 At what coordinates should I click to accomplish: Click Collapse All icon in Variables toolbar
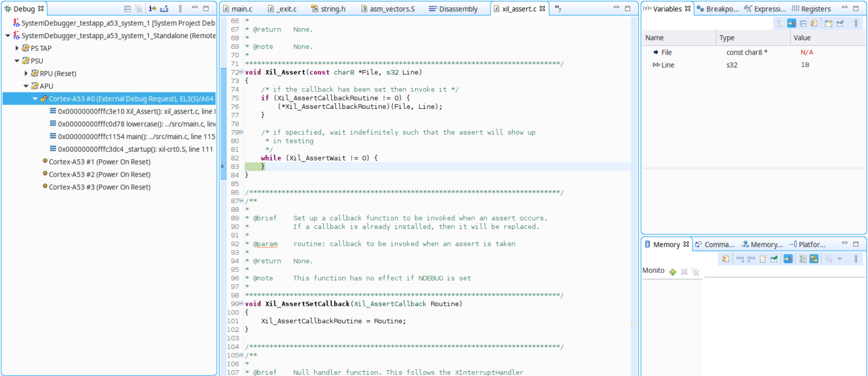[803, 23]
